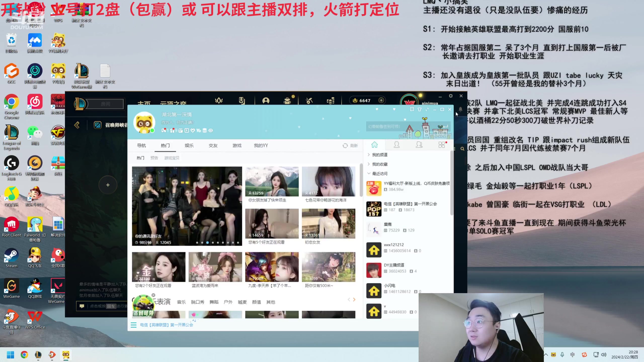Viewport: 644px width, 362px height.
Task: Click Chrome icon in Windows taskbar
Action: (24, 355)
